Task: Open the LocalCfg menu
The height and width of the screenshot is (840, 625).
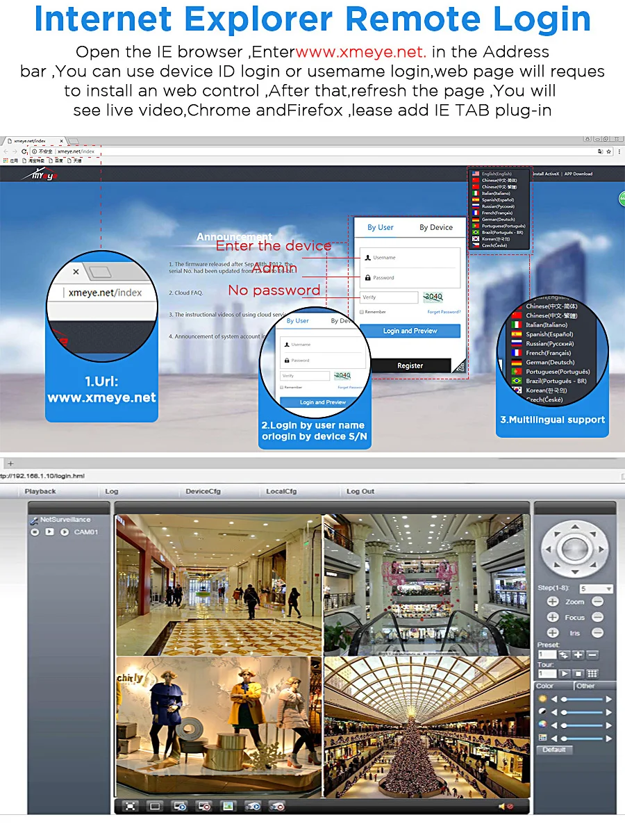Action: [x=281, y=491]
